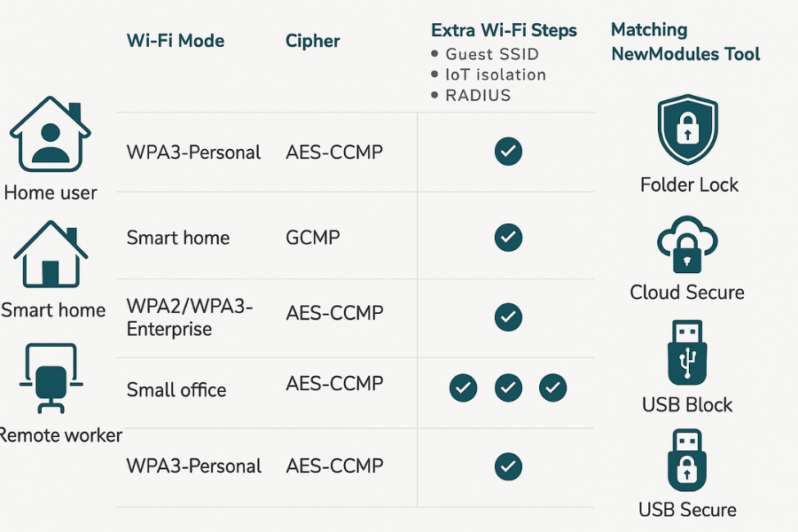Screen dimensions: 798x532
Task: Click the leftmost checkmark in the Small office row
Action: (x=463, y=387)
